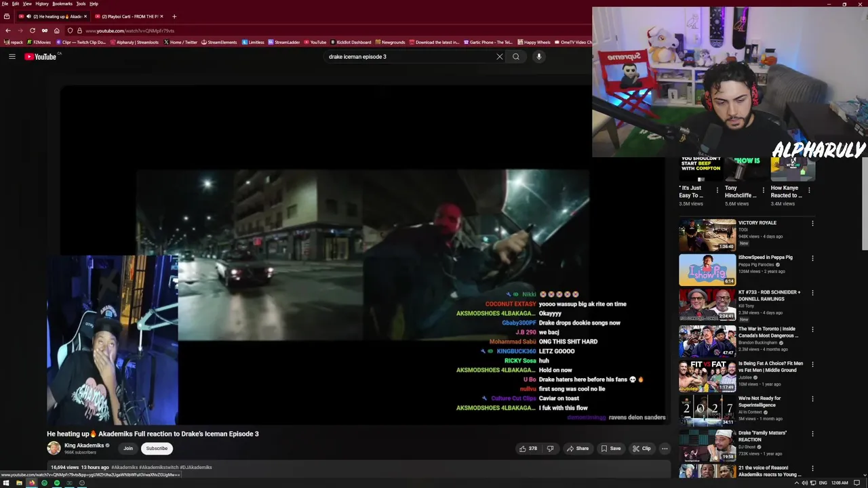Open the Help menu
Screen dimensions: 868x488
coord(94,4)
